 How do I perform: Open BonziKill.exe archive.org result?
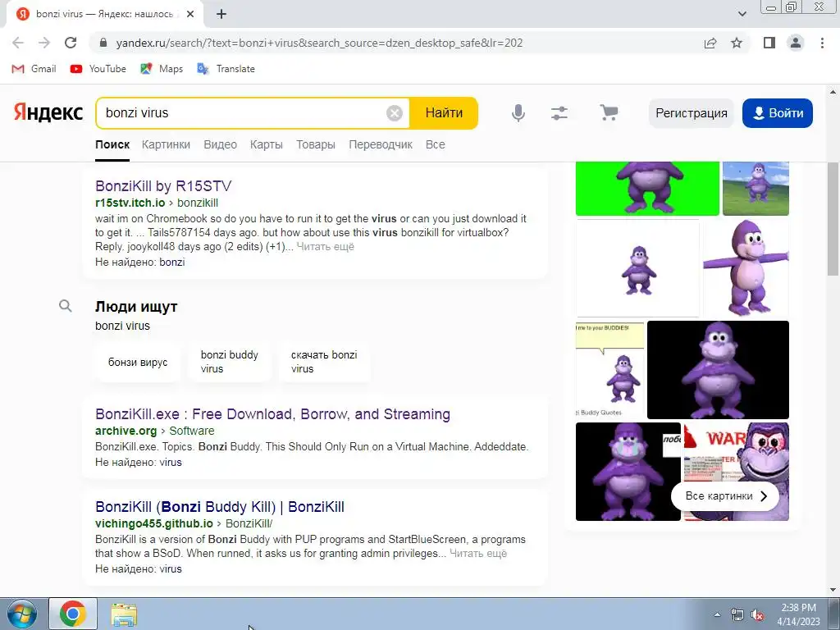(x=272, y=414)
